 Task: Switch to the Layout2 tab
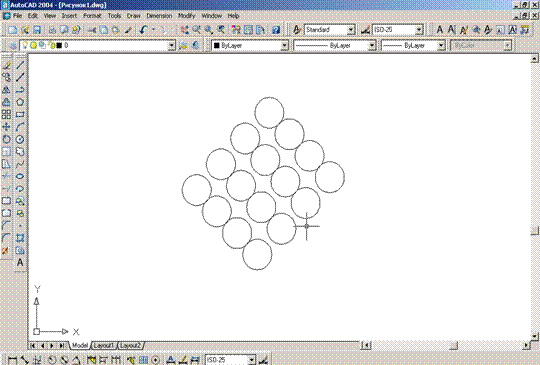pos(131,345)
